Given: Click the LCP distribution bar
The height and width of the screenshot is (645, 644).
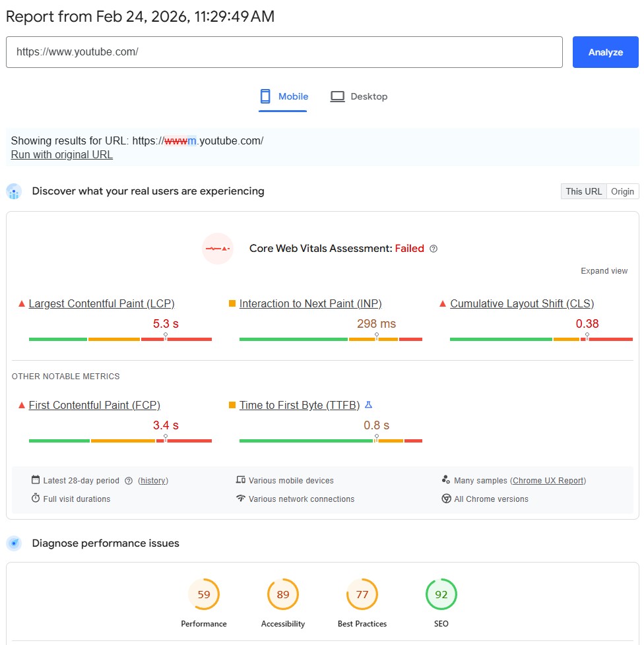Looking at the screenshot, I should tap(120, 339).
